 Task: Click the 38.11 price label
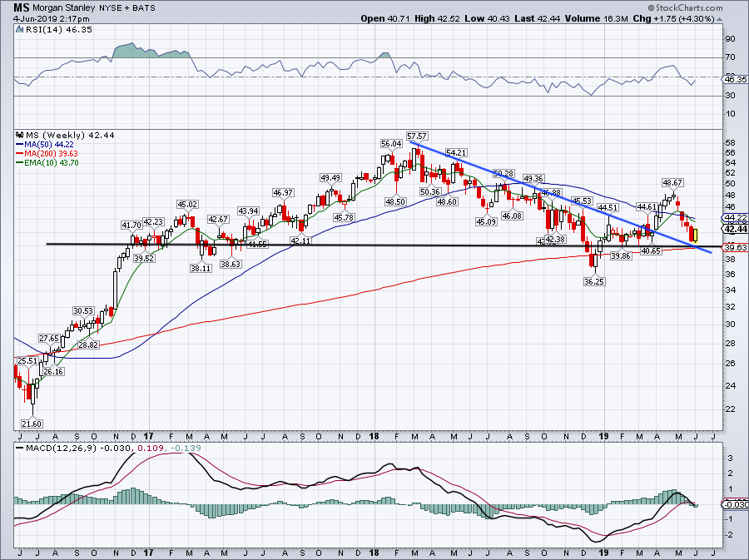click(x=201, y=268)
